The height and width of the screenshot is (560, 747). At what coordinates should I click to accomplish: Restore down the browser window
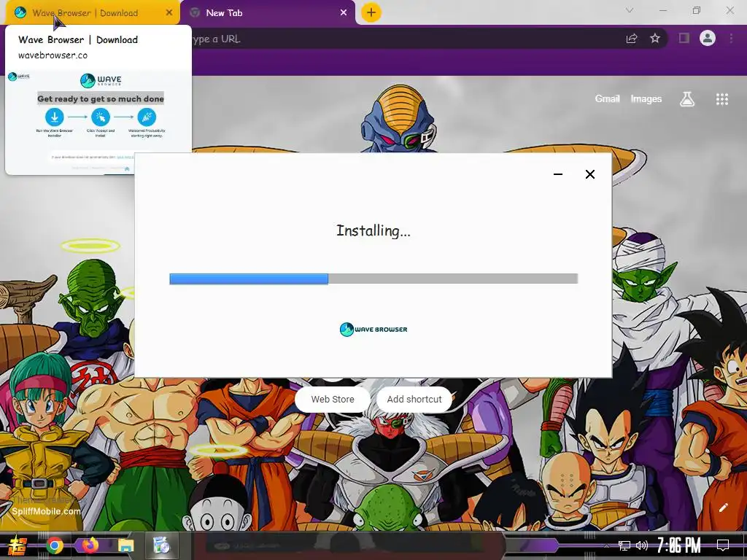pyautogui.click(x=696, y=10)
